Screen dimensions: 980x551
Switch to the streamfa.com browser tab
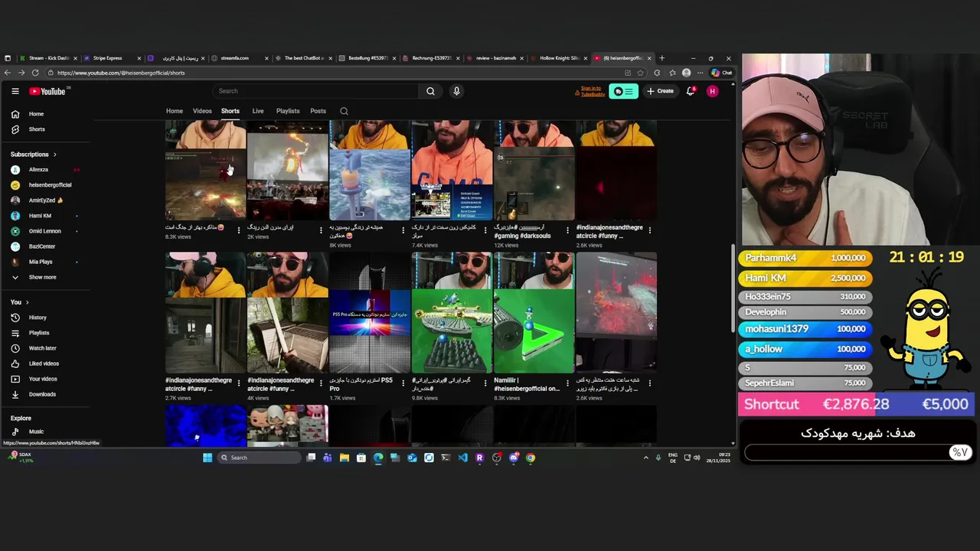coord(240,58)
